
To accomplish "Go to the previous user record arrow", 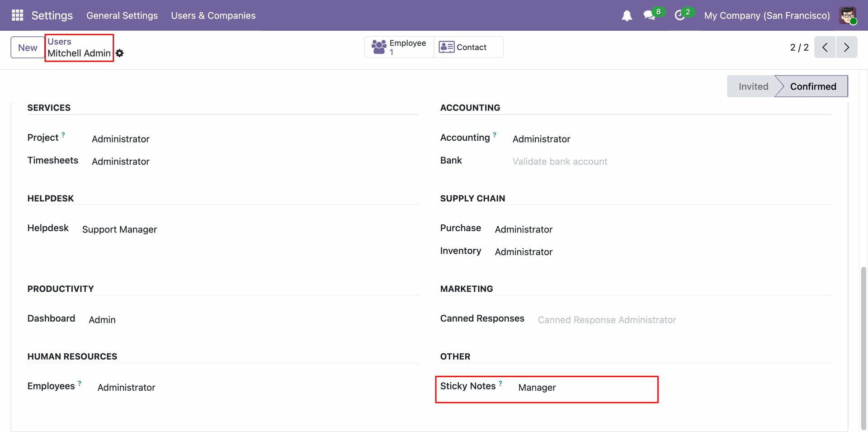I will tap(825, 47).
